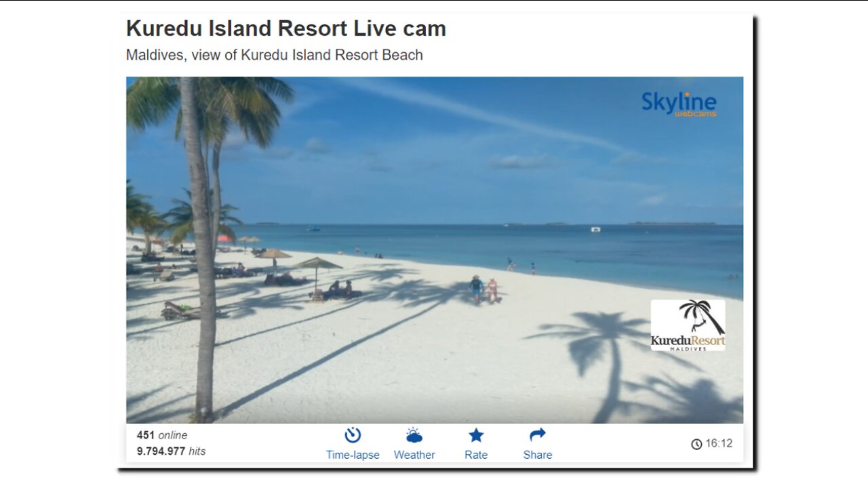Open the Time-lapse stopwatch icon
The image size is (868, 488).
(353, 435)
